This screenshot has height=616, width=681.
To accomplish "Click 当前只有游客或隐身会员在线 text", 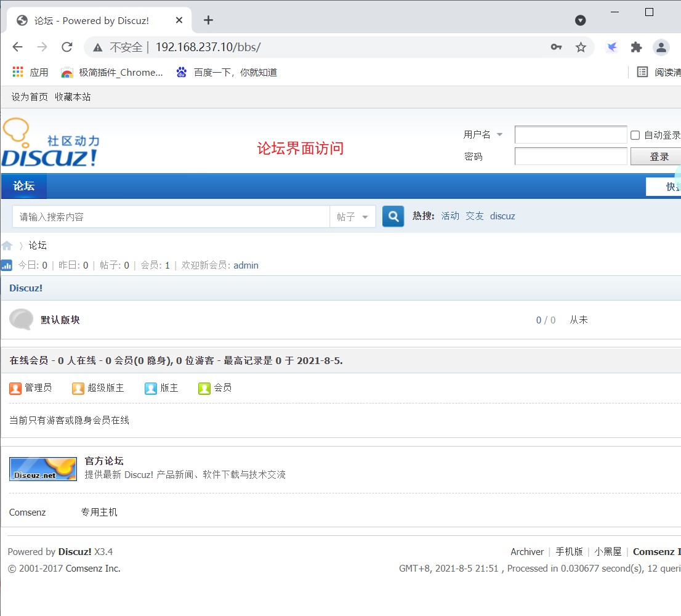I will pos(69,420).
